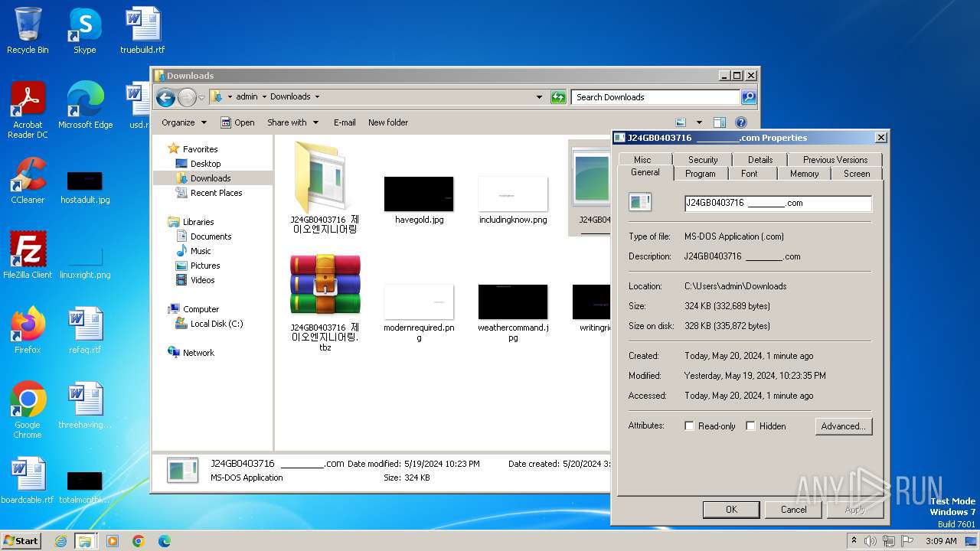The image size is (980, 551).
Task: Click the search magnifier in Downloads
Action: 748,97
